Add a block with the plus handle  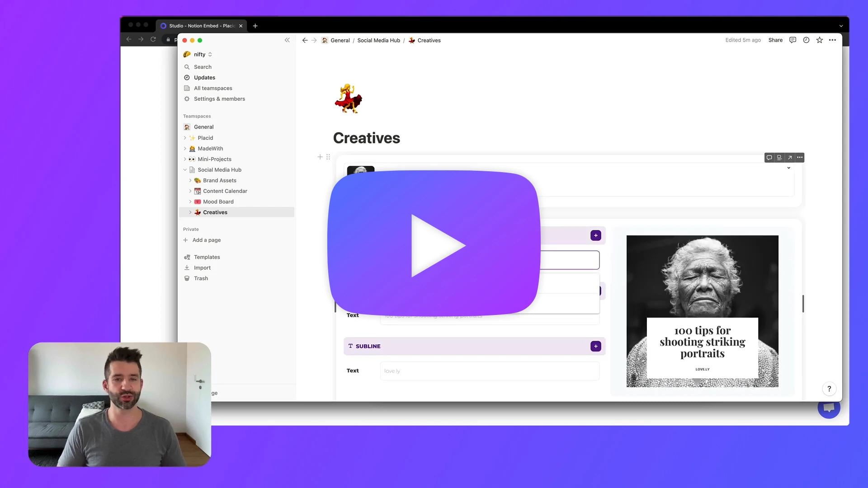pyautogui.click(x=320, y=157)
